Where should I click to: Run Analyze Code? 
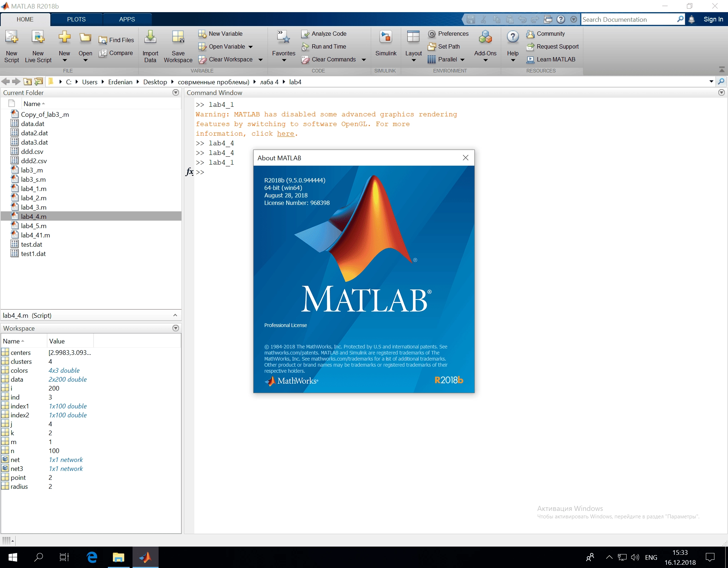click(324, 34)
